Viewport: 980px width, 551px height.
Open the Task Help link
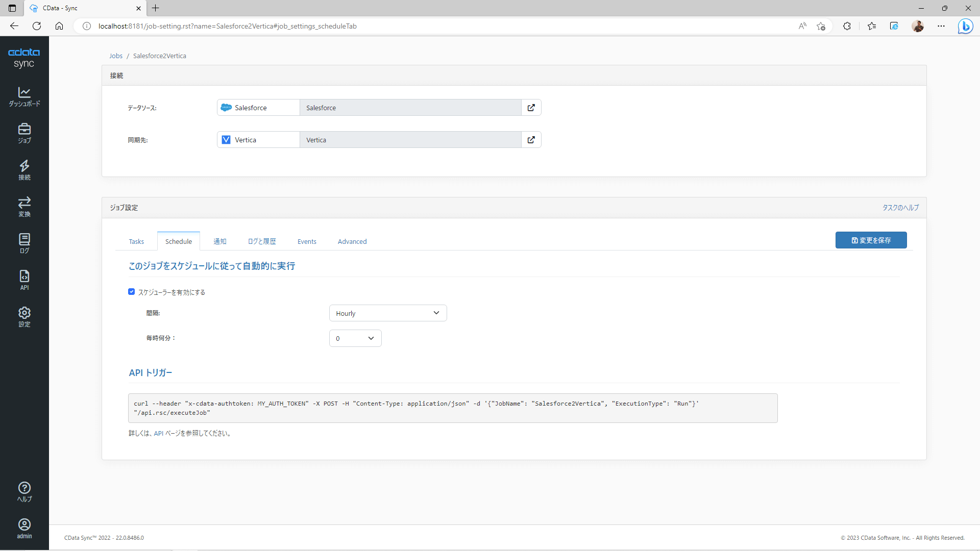(900, 208)
